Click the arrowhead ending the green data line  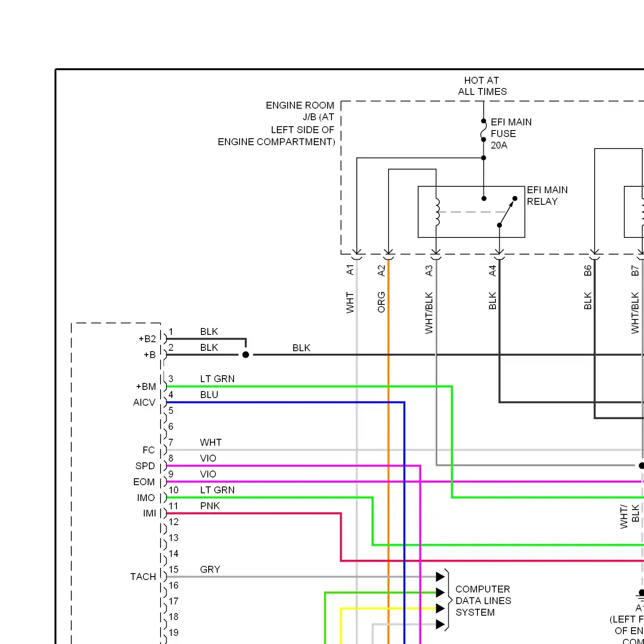click(x=440, y=592)
